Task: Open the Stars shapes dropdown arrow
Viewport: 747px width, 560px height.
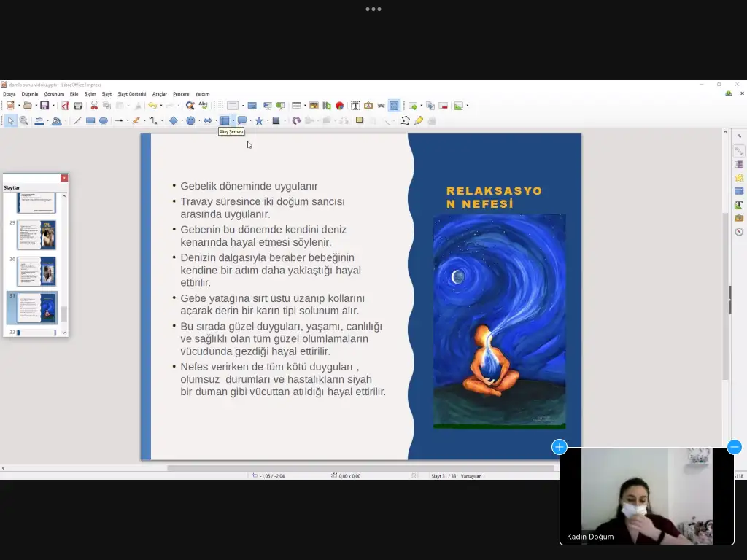Action: [268, 121]
